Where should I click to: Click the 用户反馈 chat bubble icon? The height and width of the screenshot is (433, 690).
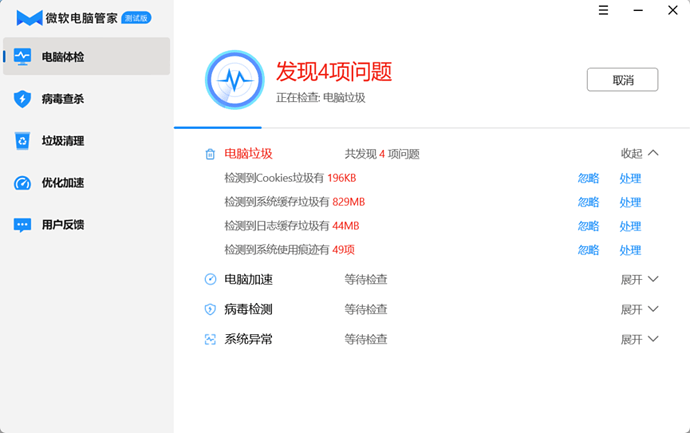pos(22,225)
